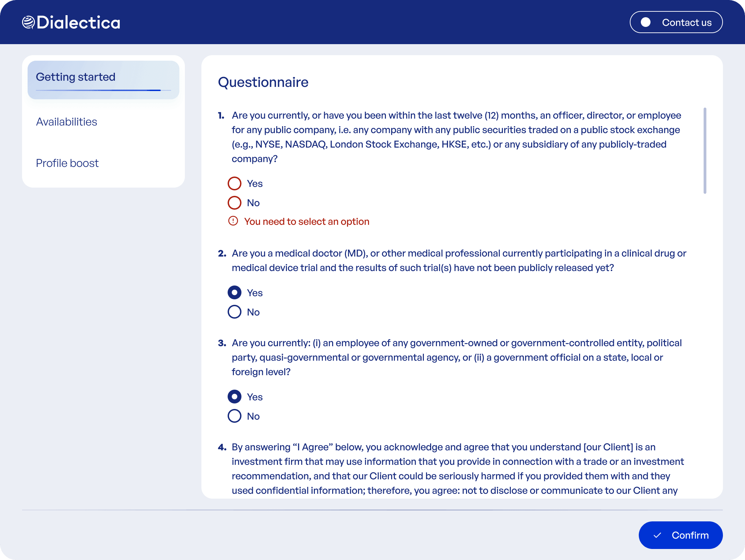Click the white dot in Contact us
This screenshot has height=560, width=745.
(646, 22)
